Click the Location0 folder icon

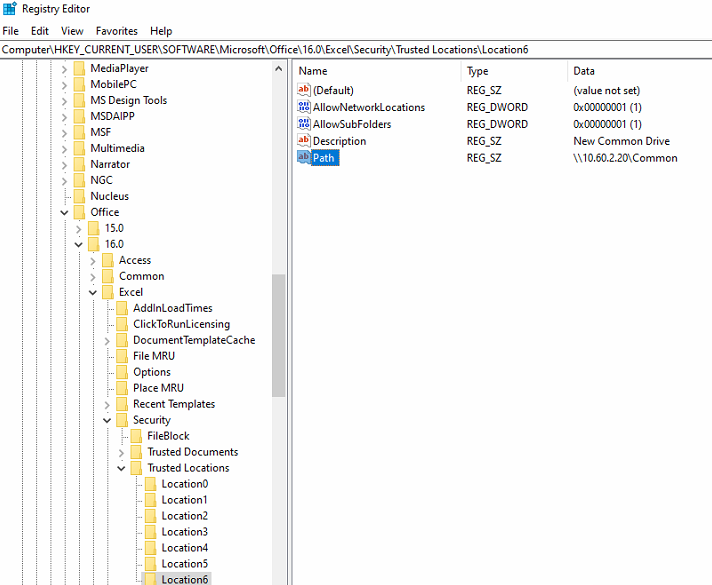point(150,484)
